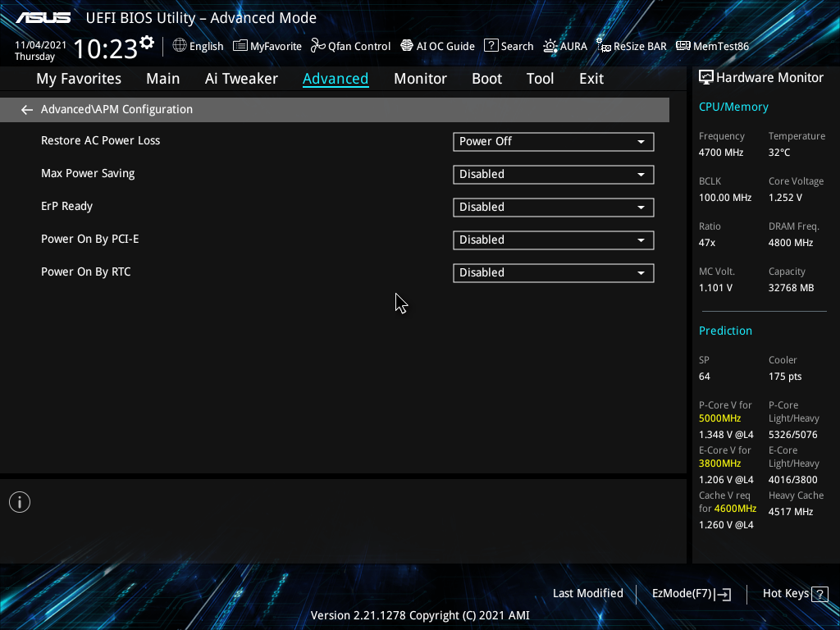
Task: Click the 11/04/2021 date text
Action: [40, 45]
